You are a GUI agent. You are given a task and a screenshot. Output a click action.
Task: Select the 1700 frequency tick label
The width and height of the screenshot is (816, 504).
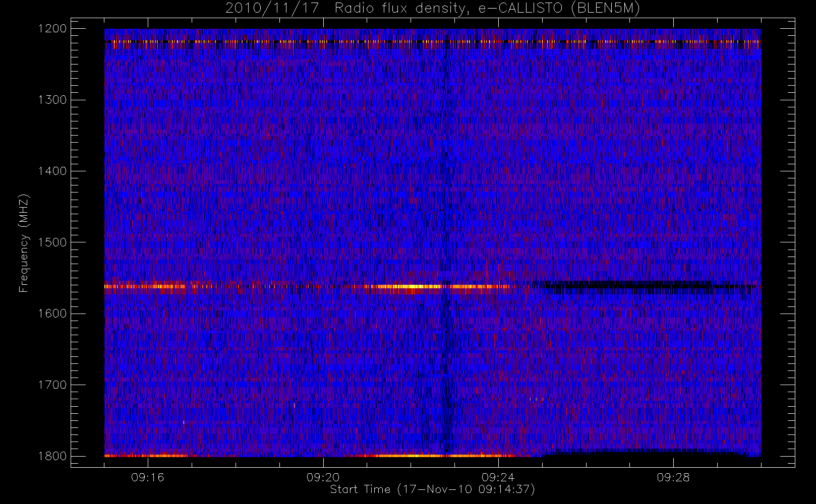(52, 385)
